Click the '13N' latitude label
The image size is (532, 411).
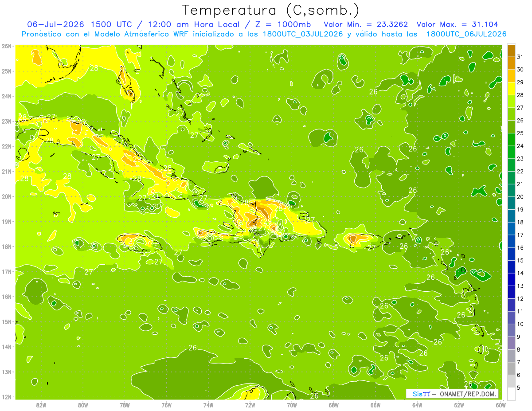pos(6,372)
